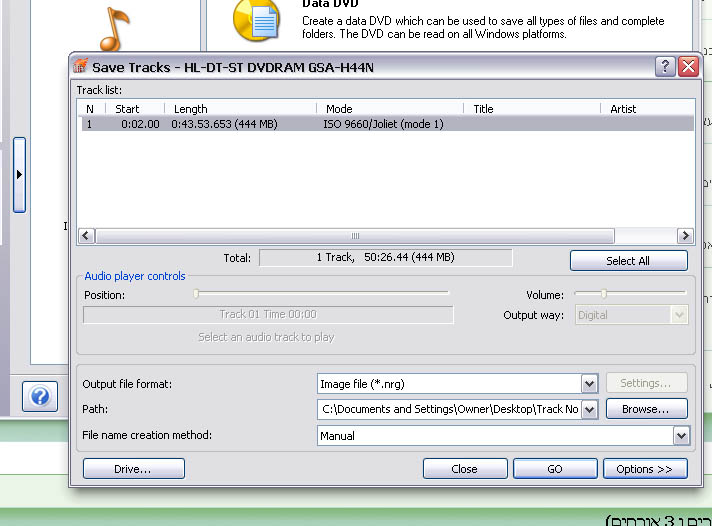The width and height of the screenshot is (712, 526).
Task: Click the Save Tracks title bar help button
Action: pos(665,67)
